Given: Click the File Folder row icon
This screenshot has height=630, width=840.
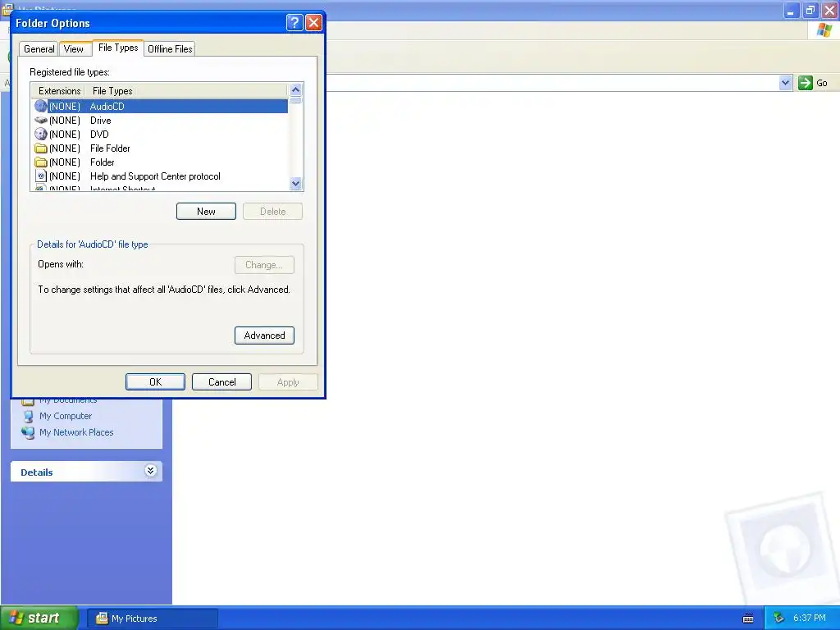Looking at the screenshot, I should (41, 148).
